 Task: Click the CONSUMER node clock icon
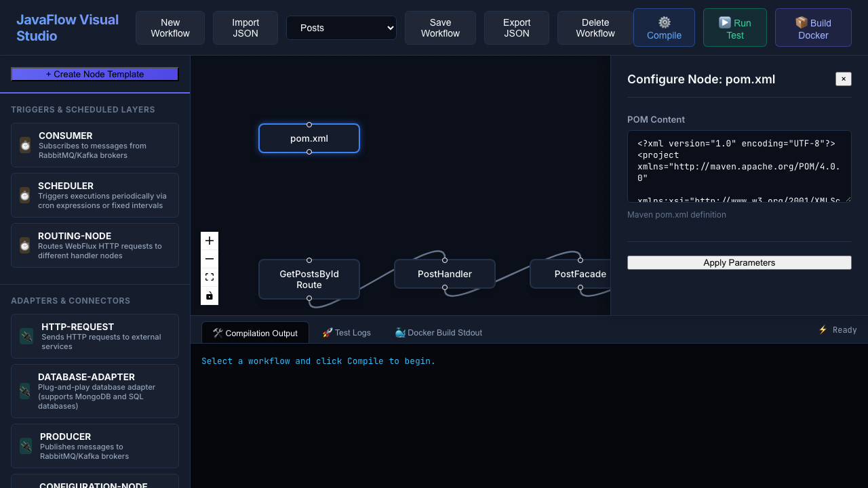click(25, 145)
